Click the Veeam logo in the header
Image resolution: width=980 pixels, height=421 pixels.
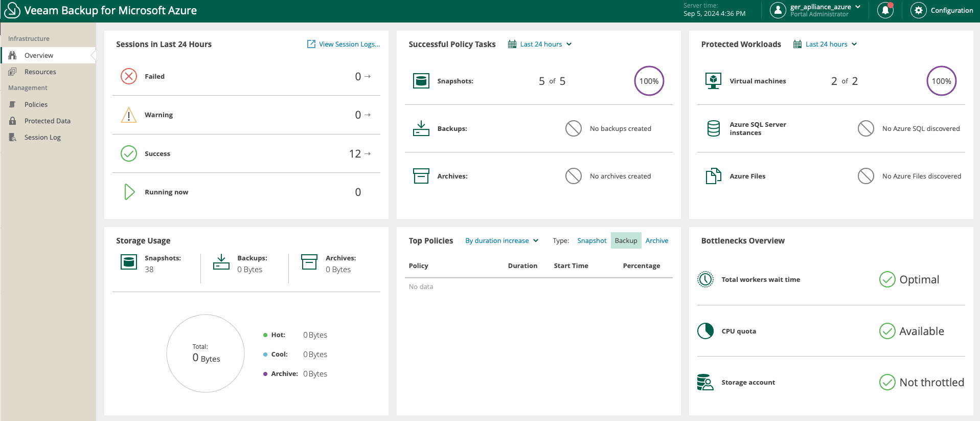pyautogui.click(x=12, y=10)
